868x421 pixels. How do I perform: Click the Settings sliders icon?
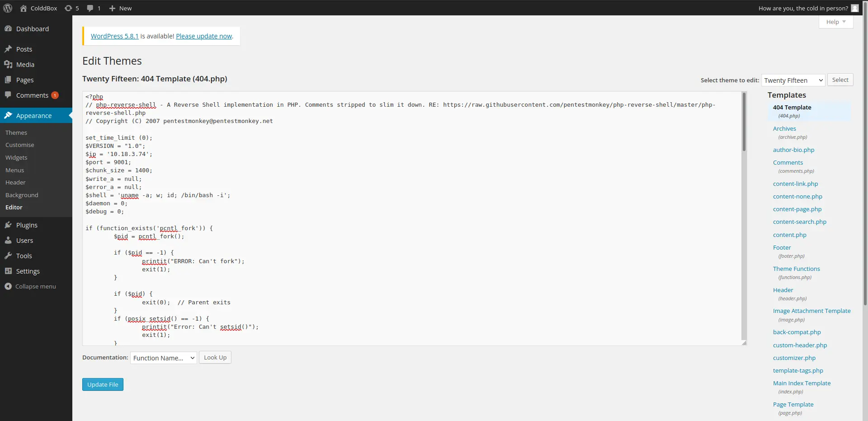point(8,271)
